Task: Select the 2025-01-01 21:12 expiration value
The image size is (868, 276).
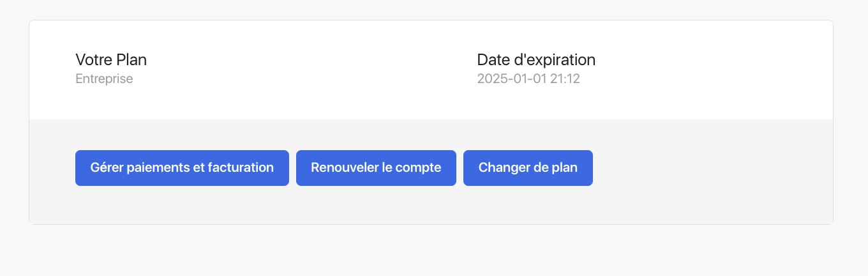Action: click(x=528, y=79)
